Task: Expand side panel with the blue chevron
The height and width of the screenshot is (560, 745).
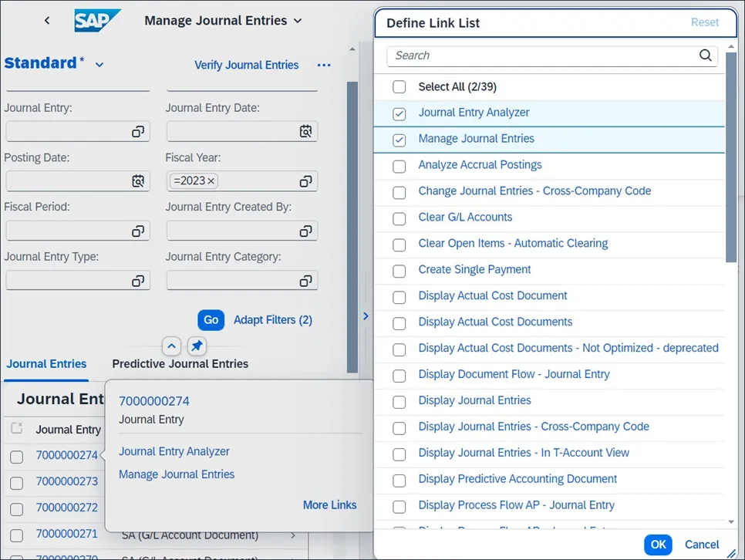Action: coord(366,316)
